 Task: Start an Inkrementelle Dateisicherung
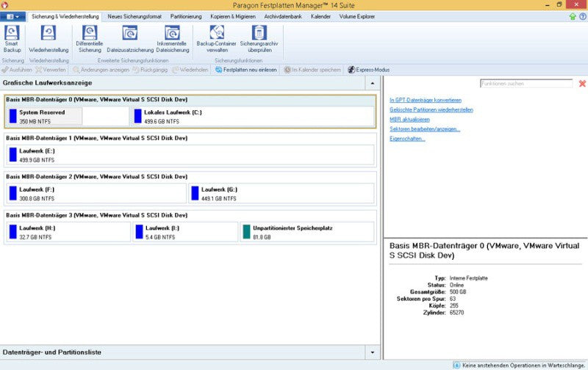(x=172, y=38)
